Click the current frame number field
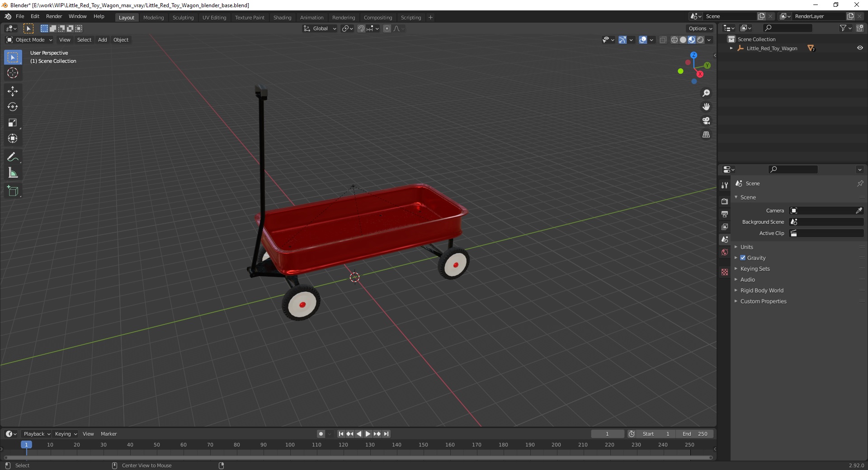The height and width of the screenshot is (470, 868). point(607,434)
